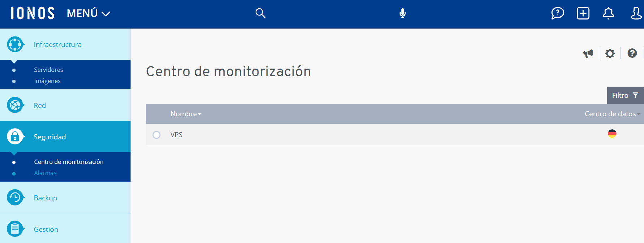Open the Nombre column sort dropdown
Screen dimensions: 644x243
point(200,114)
